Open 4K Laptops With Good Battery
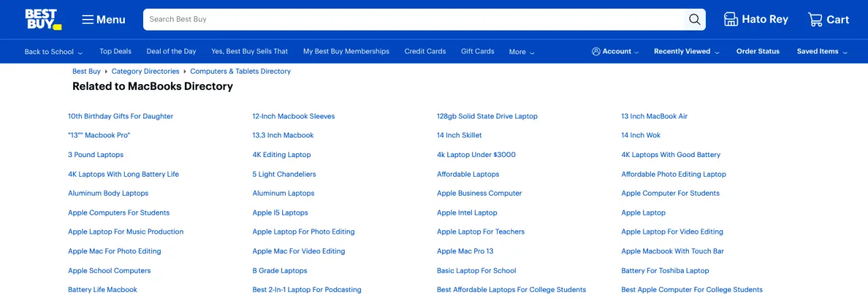This screenshot has height=298, width=868. click(671, 155)
